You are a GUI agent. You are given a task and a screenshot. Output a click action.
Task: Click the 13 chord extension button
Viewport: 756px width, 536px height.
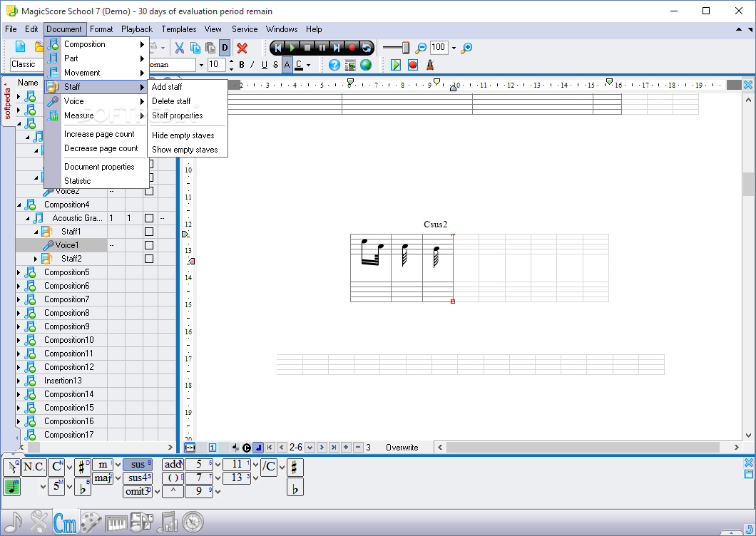point(237,478)
